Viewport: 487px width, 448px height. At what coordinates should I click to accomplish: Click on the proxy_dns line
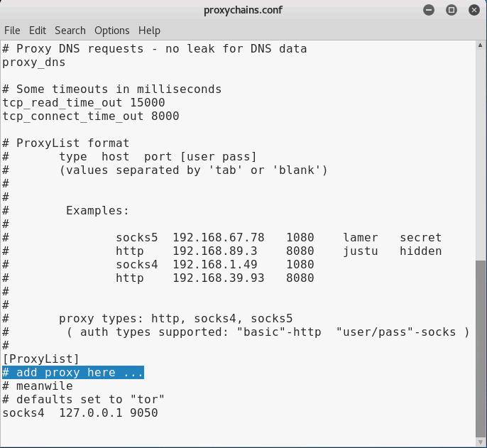point(34,62)
